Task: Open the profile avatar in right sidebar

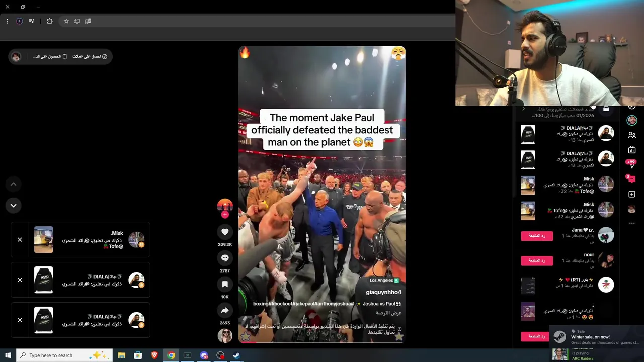Action: [x=632, y=209]
